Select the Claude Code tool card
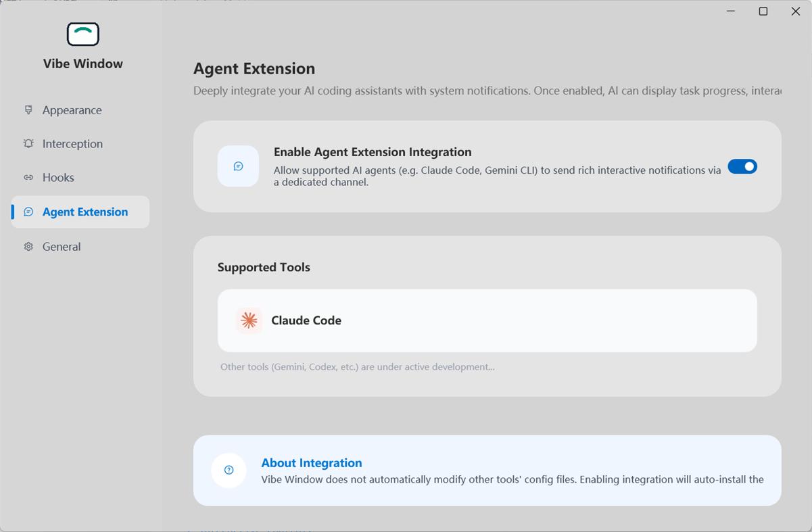The width and height of the screenshot is (812, 532). pyautogui.click(x=487, y=320)
